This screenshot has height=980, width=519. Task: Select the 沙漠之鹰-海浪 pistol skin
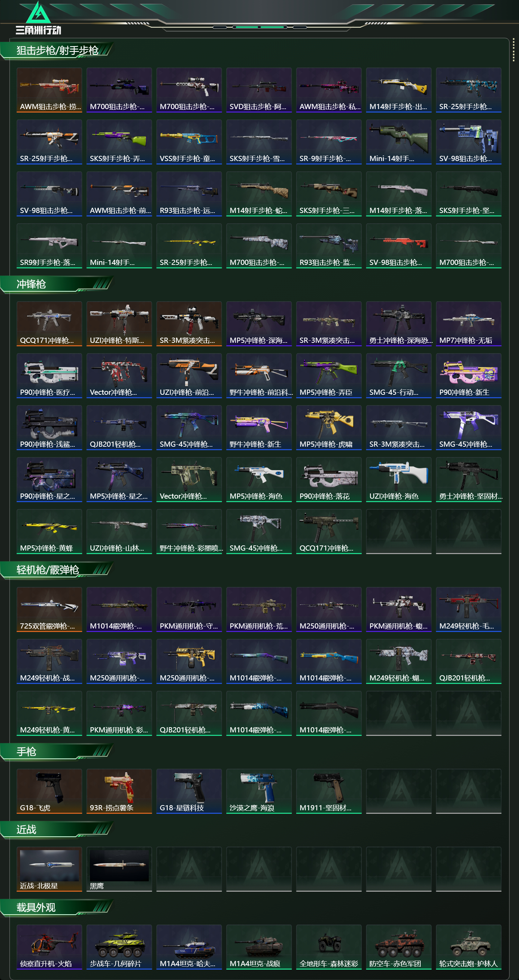[259, 791]
